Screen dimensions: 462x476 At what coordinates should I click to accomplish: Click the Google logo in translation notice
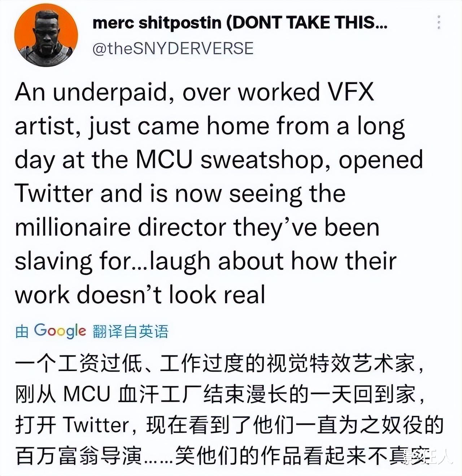click(x=60, y=331)
